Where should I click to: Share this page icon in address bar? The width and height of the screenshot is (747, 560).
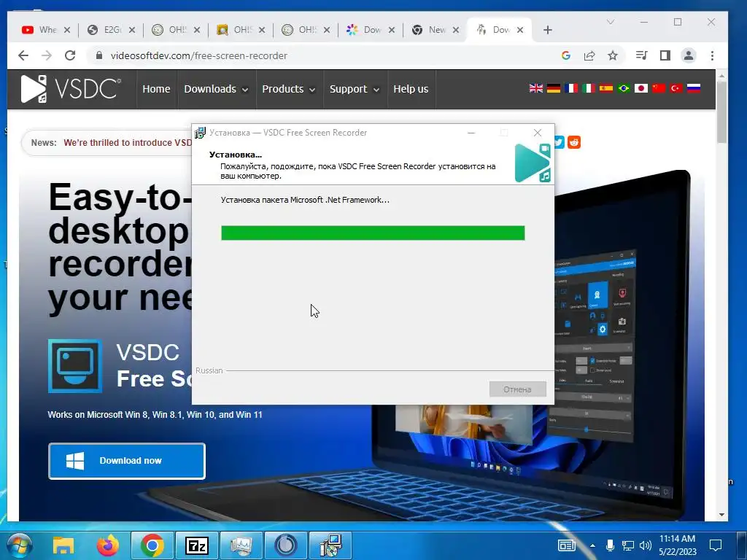(589, 55)
